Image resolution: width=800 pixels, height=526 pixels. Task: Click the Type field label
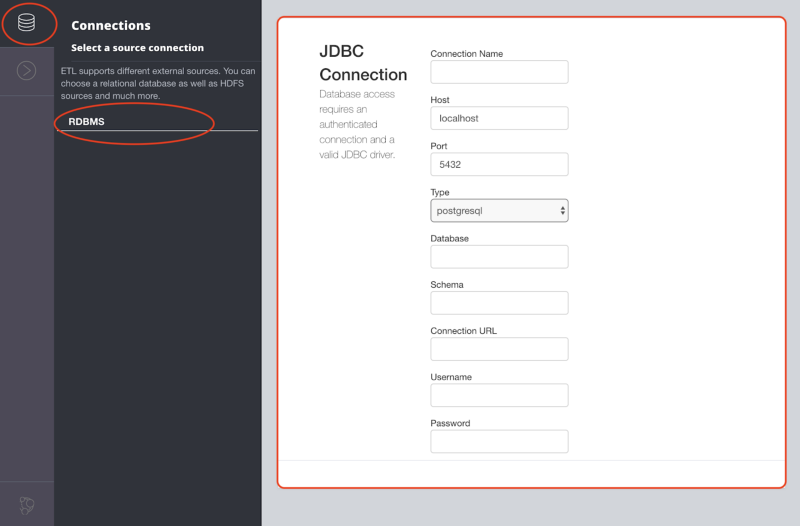point(439,192)
